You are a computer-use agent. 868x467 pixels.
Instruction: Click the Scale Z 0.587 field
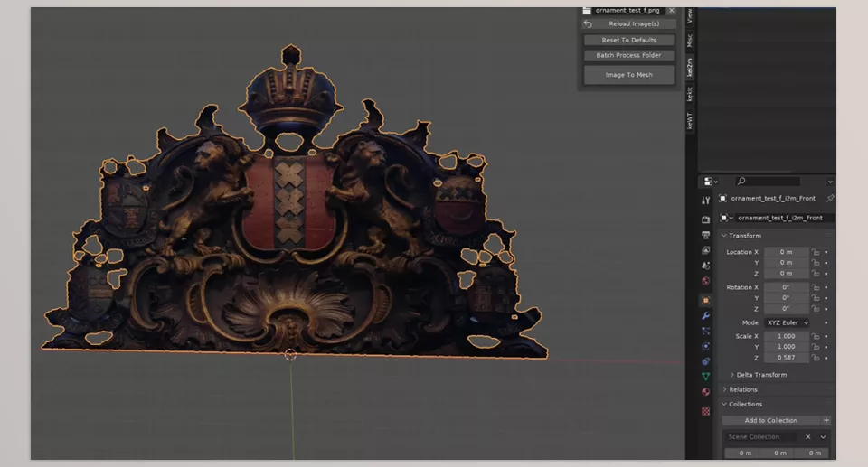point(786,358)
